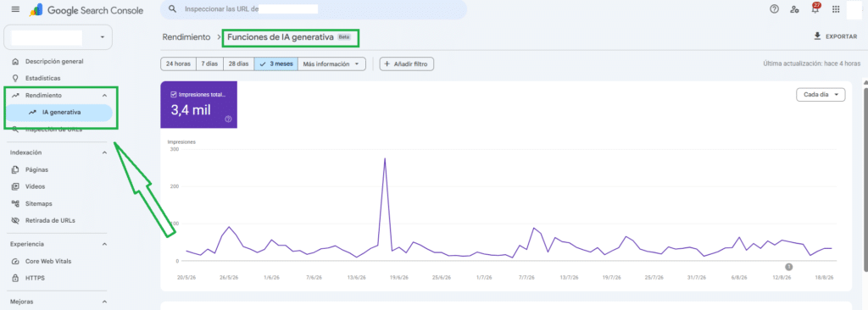Open the Core Web Vitals report
The image size is (868, 310).
click(x=48, y=261)
